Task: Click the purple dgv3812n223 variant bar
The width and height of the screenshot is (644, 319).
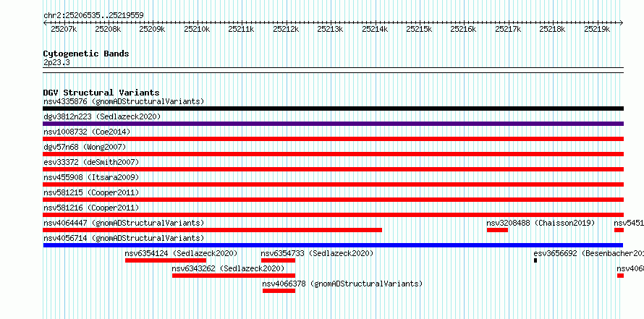Action: 333,124
